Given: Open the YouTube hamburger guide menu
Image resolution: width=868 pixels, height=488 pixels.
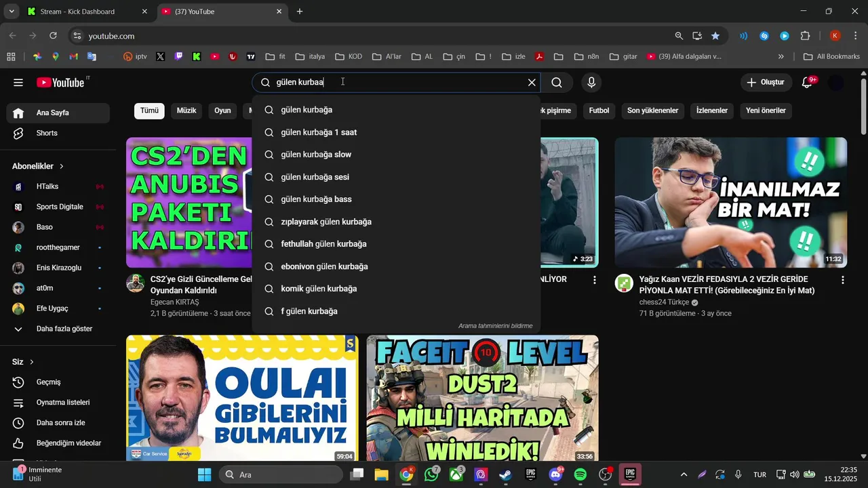Looking at the screenshot, I should [x=18, y=83].
